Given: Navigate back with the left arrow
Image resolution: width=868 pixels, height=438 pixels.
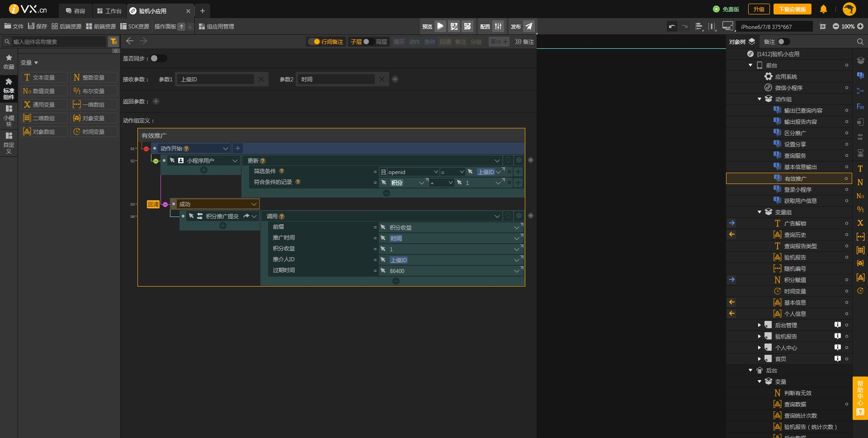Looking at the screenshot, I should 130,41.
